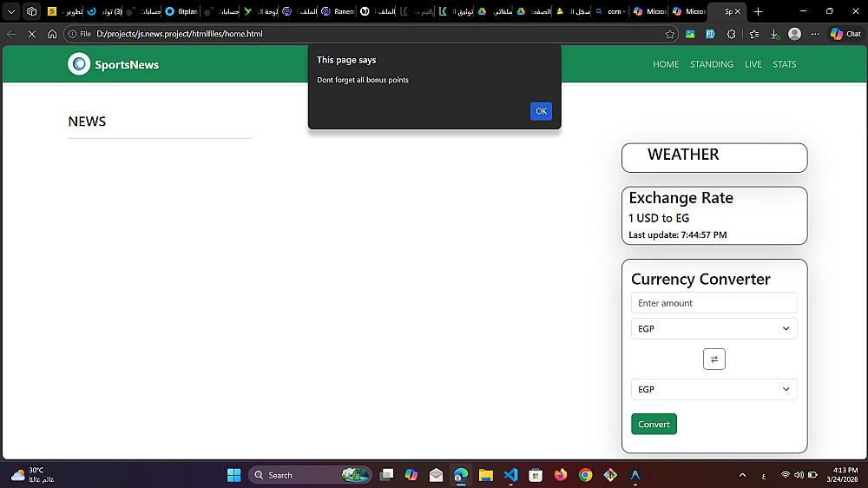This screenshot has height=488, width=868.
Task: Expand the tab search dropdown arrow
Action: tap(11, 11)
